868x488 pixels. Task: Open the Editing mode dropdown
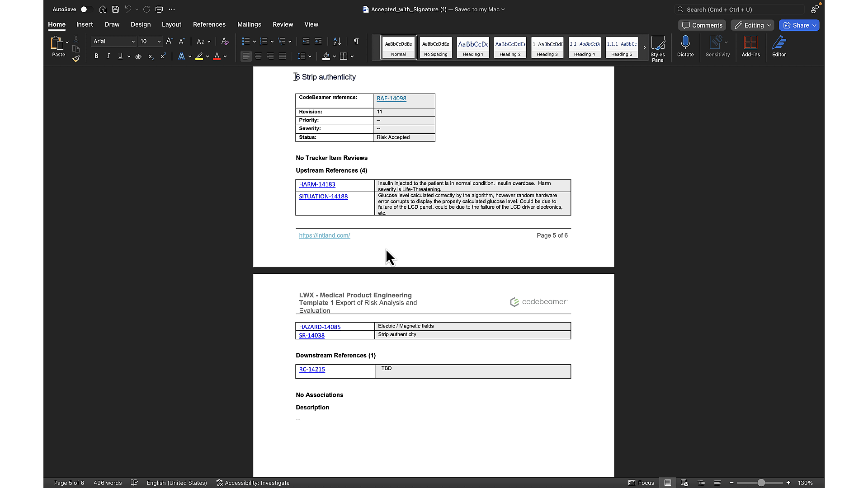coord(752,25)
